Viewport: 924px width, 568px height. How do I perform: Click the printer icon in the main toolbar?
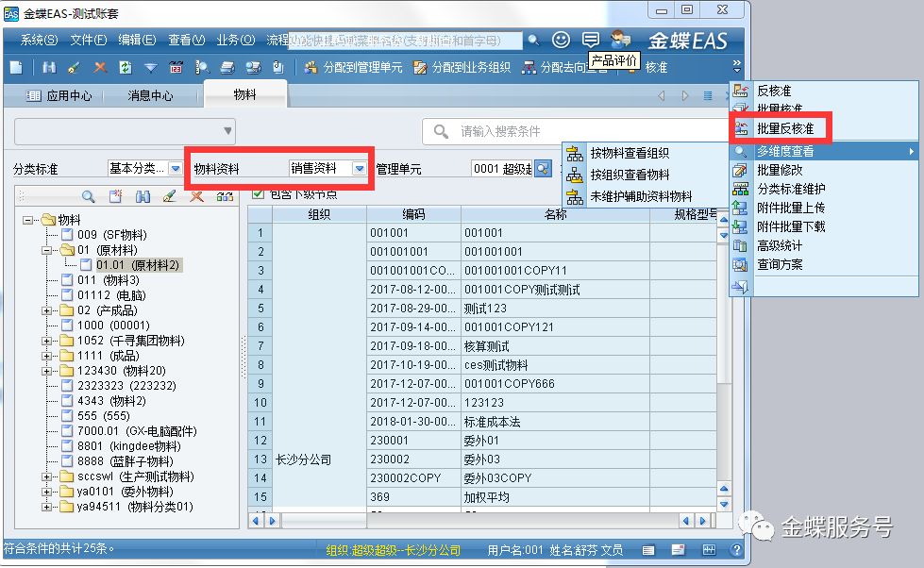227,68
